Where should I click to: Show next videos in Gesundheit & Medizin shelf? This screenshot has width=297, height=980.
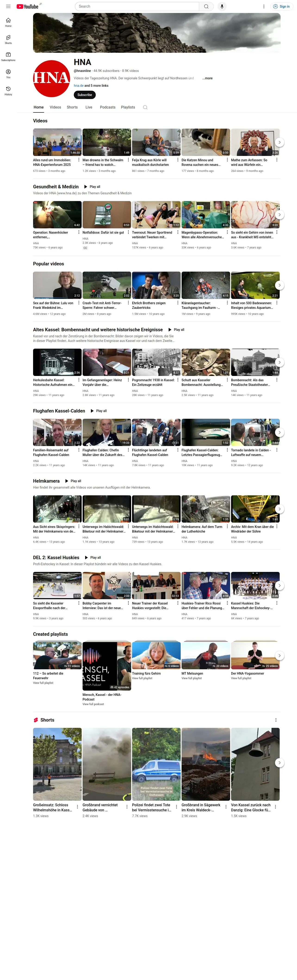279,214
